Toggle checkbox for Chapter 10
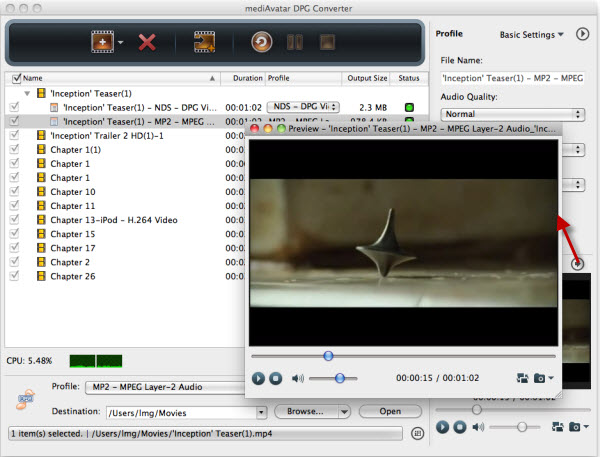Image resolution: width=600 pixels, height=457 pixels. click(x=14, y=191)
